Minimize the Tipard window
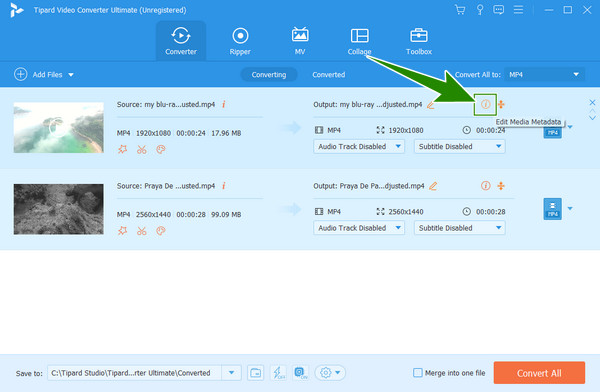Image resolution: width=600 pixels, height=392 pixels. click(549, 10)
